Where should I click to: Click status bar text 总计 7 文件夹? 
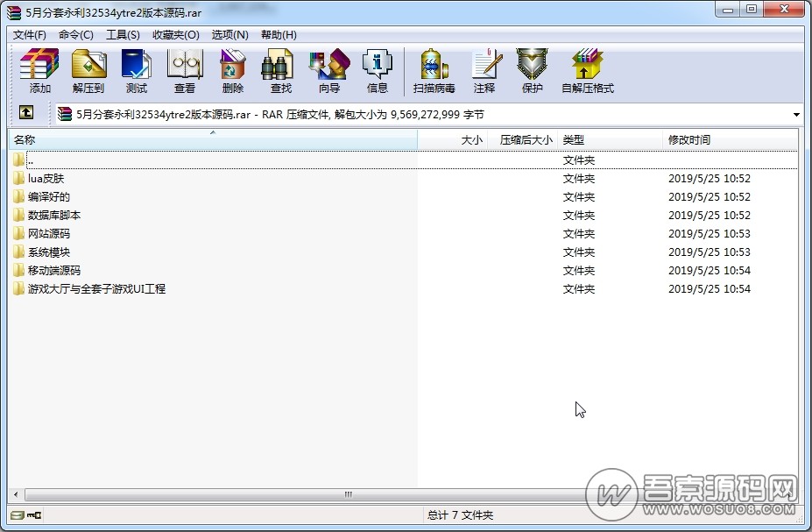[460, 514]
